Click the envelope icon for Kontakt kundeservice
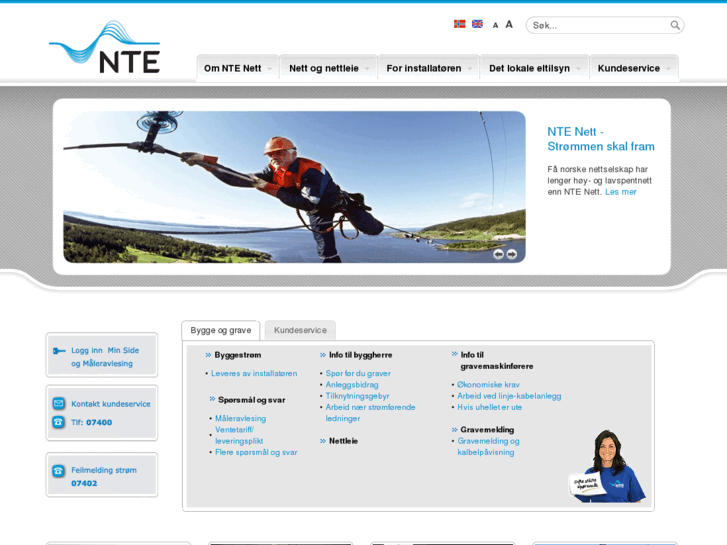727x545 pixels. [x=59, y=403]
